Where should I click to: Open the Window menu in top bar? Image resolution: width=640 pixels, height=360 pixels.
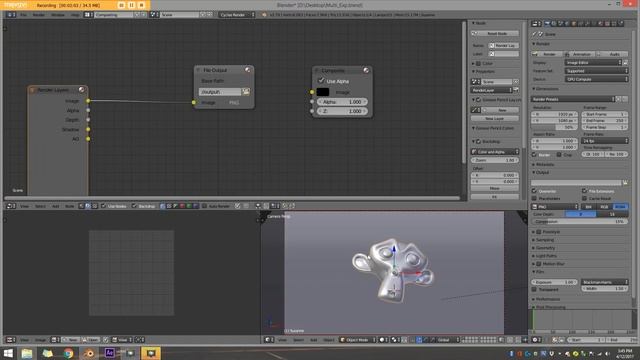click(58, 15)
